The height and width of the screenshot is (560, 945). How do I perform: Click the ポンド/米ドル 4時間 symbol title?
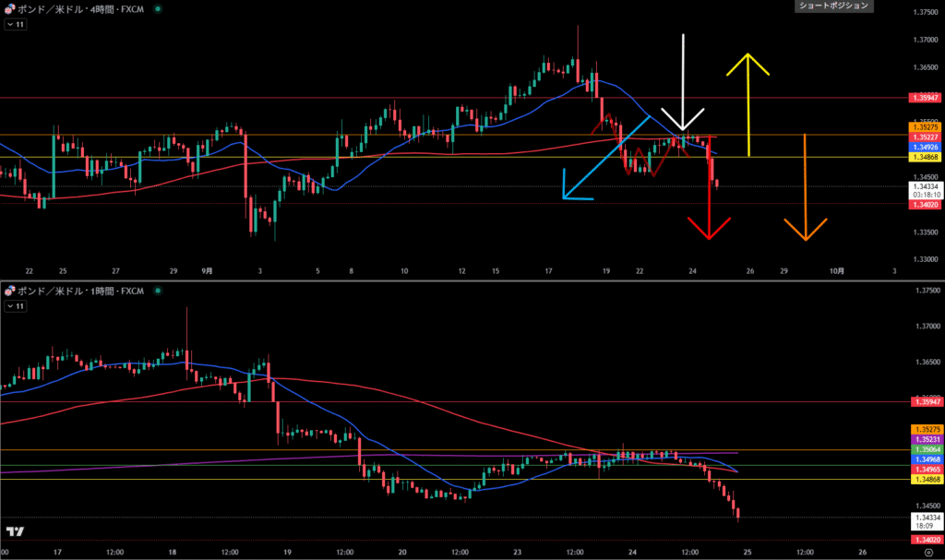tap(81, 8)
